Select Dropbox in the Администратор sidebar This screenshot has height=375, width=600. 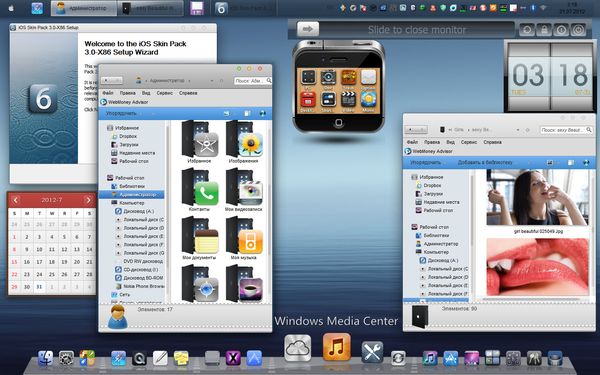[128, 136]
